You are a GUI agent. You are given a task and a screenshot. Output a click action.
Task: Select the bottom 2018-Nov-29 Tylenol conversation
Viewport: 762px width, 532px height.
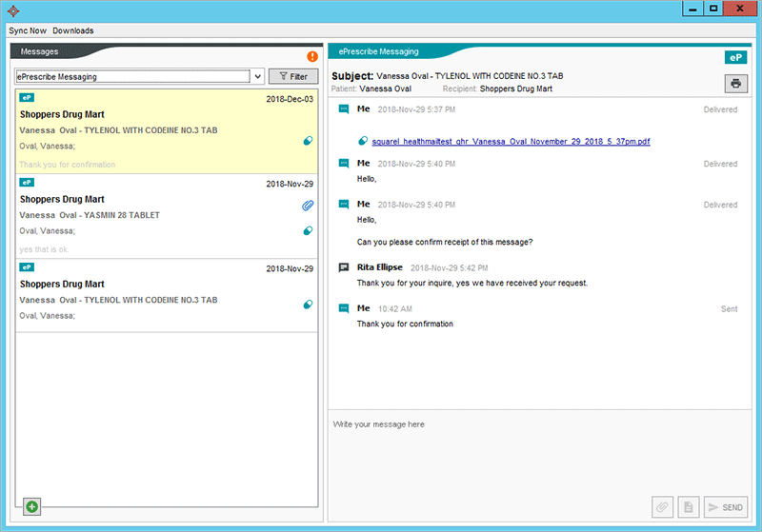pyautogui.click(x=167, y=295)
